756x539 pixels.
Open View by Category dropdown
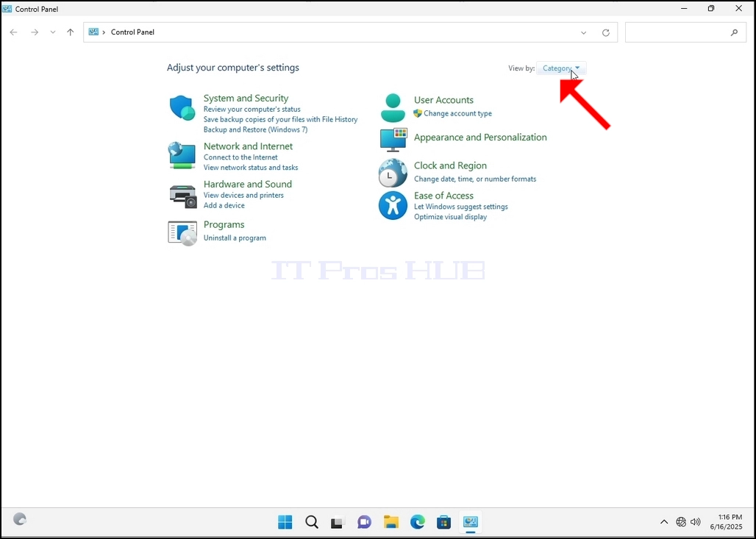coord(561,68)
